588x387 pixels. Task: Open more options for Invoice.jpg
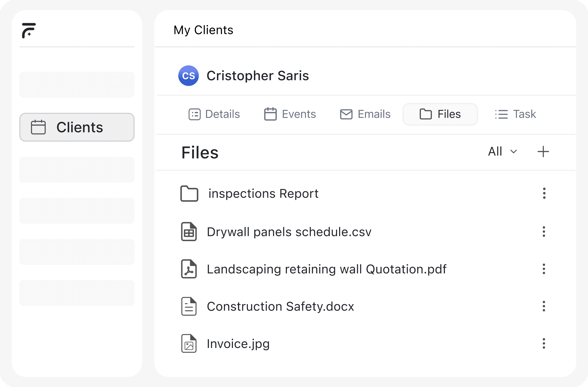tap(544, 343)
